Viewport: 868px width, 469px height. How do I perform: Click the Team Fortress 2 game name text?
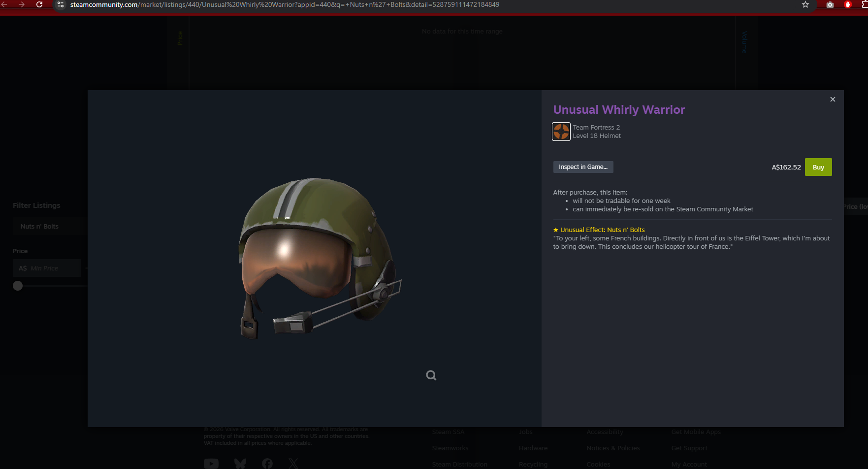pyautogui.click(x=596, y=128)
